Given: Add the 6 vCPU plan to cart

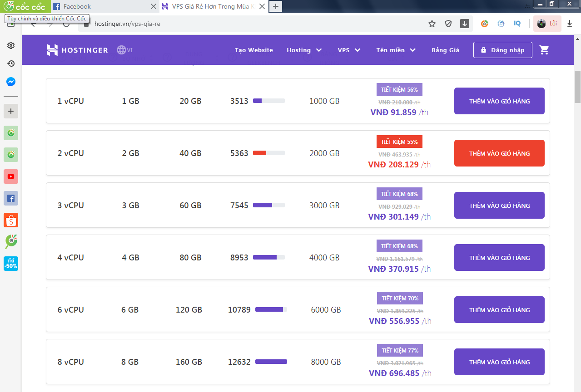Looking at the screenshot, I should (499, 310).
